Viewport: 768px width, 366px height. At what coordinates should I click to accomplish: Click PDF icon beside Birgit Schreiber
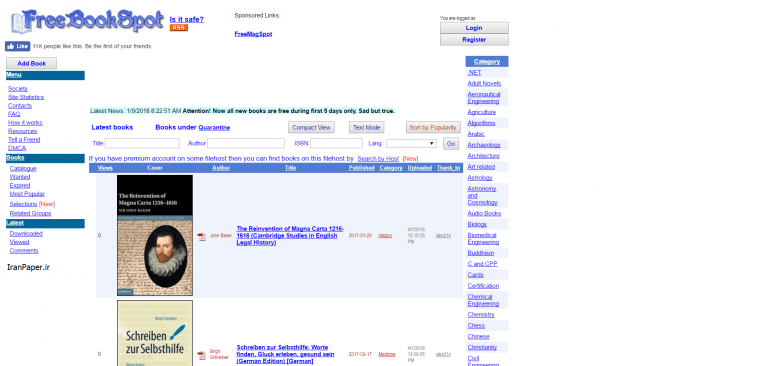201,356
